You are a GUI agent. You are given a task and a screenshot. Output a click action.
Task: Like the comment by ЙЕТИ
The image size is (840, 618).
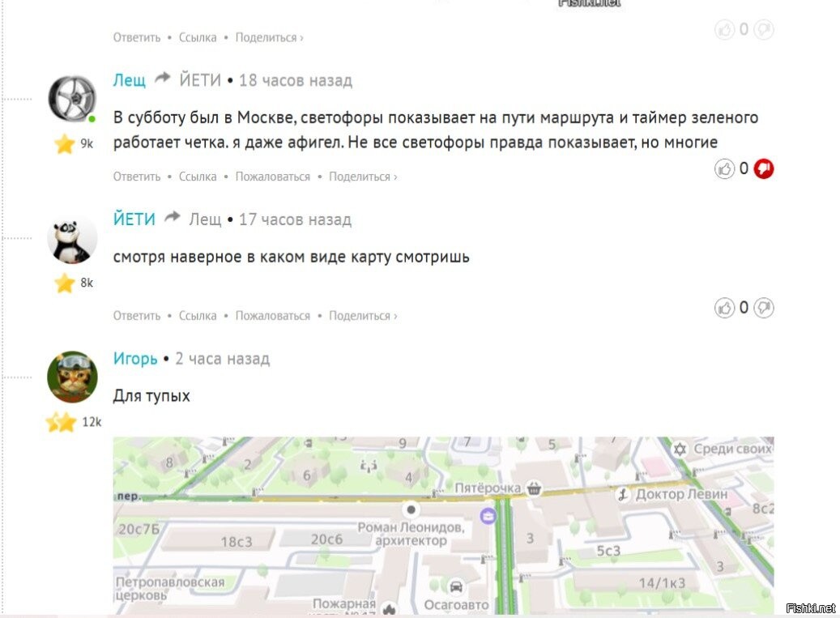pyautogui.click(x=724, y=308)
